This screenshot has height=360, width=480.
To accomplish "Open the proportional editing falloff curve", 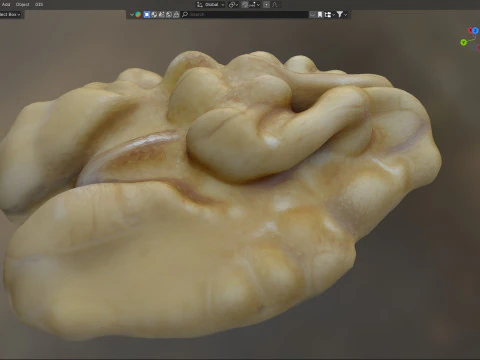I will pyautogui.click(x=275, y=5).
